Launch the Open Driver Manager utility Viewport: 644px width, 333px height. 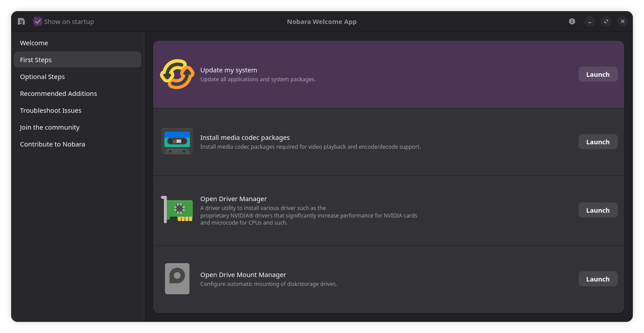598,210
